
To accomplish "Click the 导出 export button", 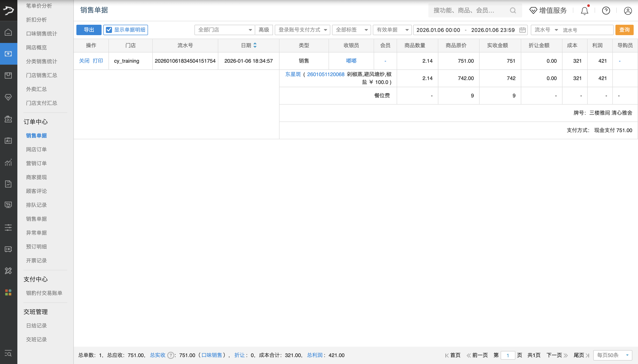I will [89, 30].
